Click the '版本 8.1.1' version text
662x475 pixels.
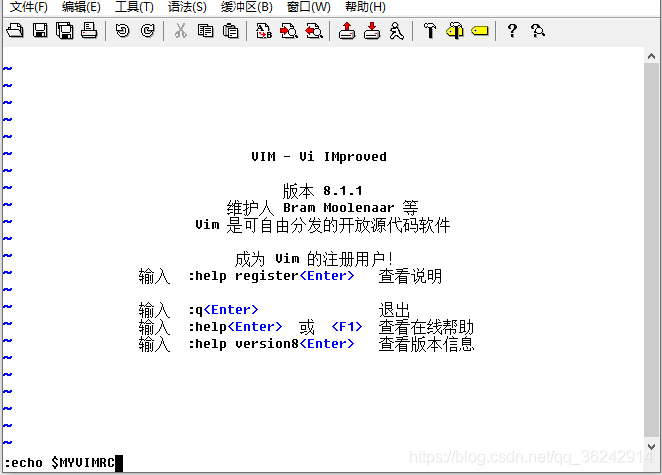coord(323,191)
